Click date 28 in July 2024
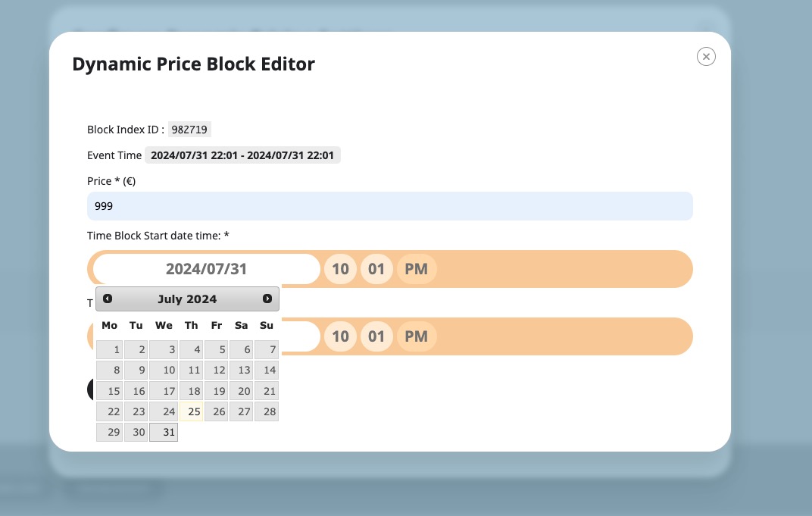812x516 pixels. (x=267, y=412)
